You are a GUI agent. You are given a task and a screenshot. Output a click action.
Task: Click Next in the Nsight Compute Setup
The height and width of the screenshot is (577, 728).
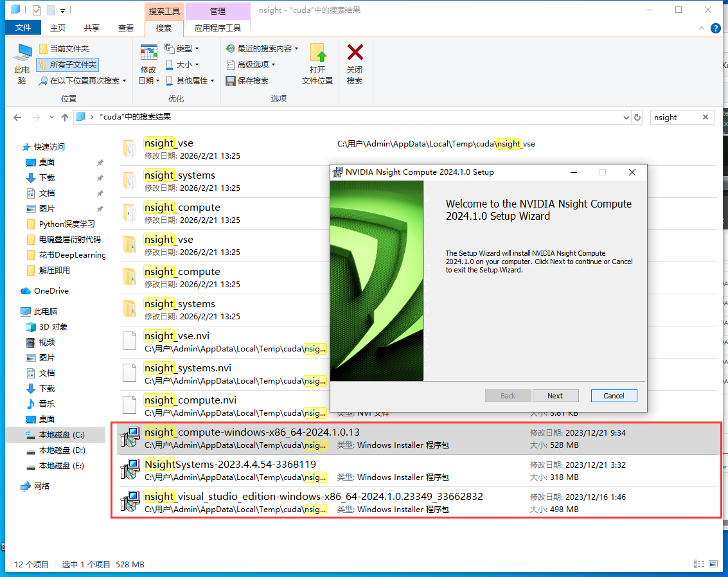point(555,396)
